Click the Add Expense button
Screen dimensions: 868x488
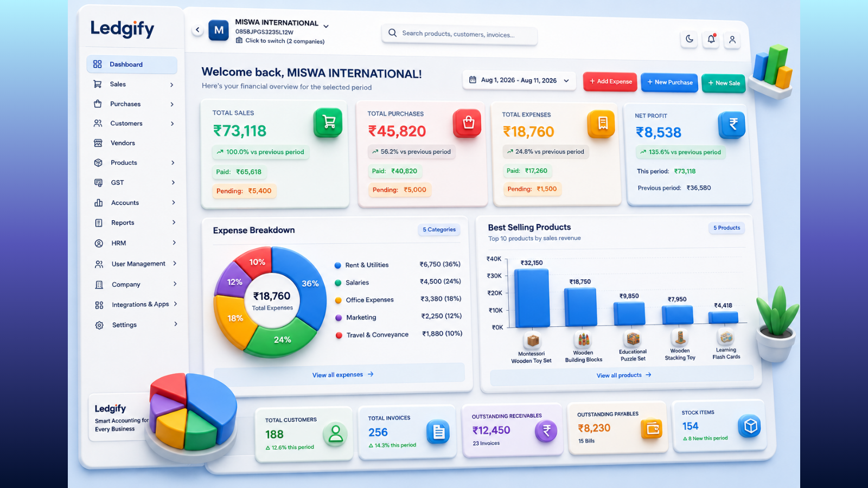tap(610, 81)
